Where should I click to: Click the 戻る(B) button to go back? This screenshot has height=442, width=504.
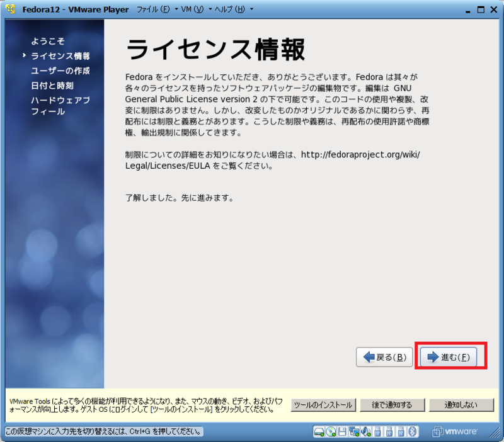click(384, 358)
